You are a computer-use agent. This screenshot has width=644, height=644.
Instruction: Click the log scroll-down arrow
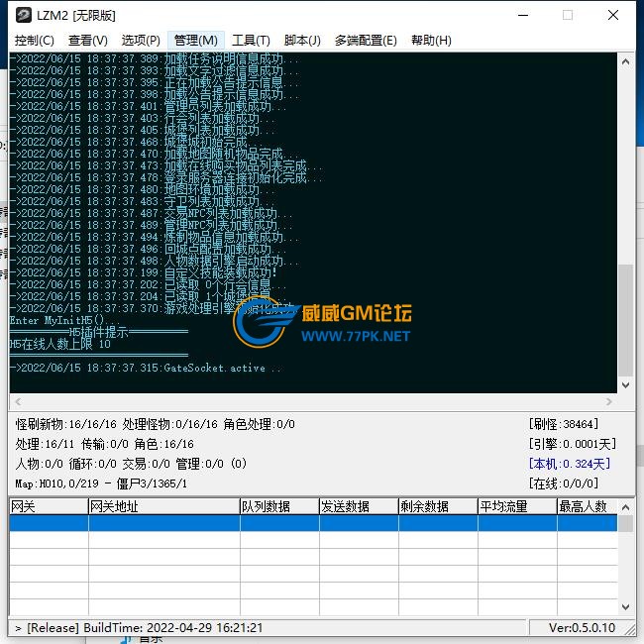click(625, 384)
